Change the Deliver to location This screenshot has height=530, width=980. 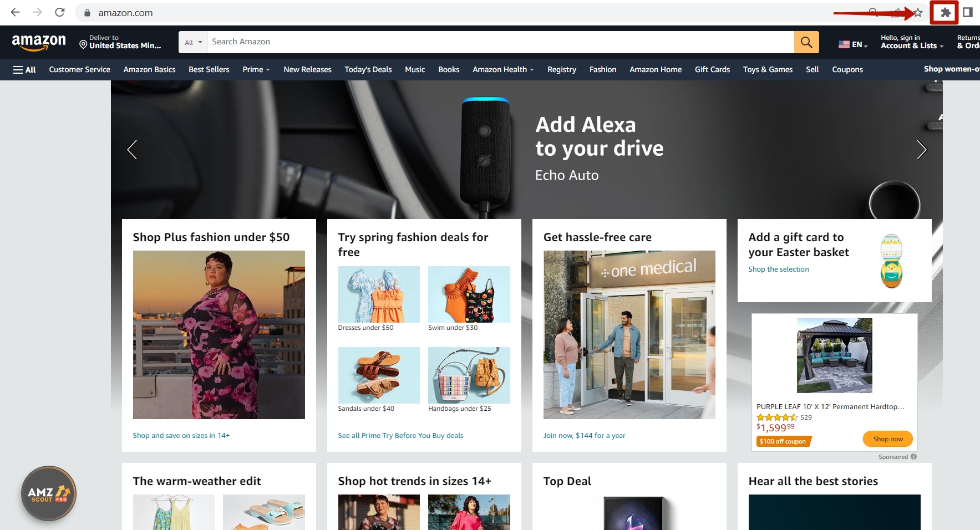click(x=120, y=42)
